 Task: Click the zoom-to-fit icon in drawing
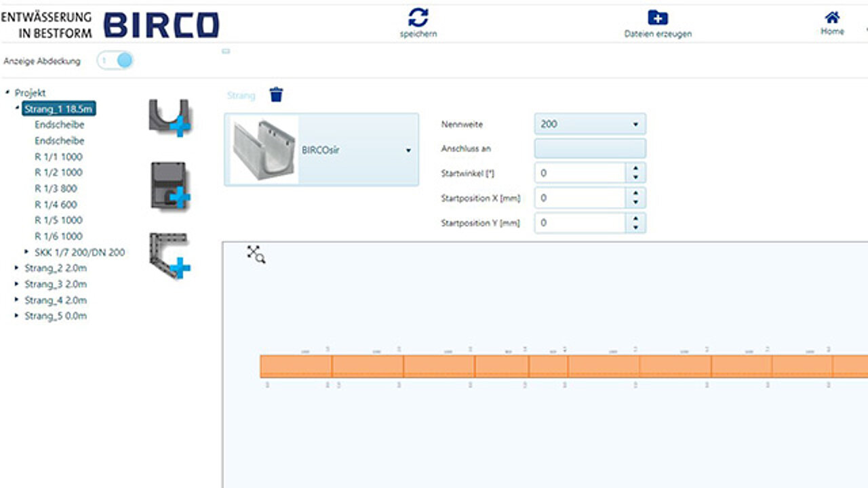pos(256,254)
